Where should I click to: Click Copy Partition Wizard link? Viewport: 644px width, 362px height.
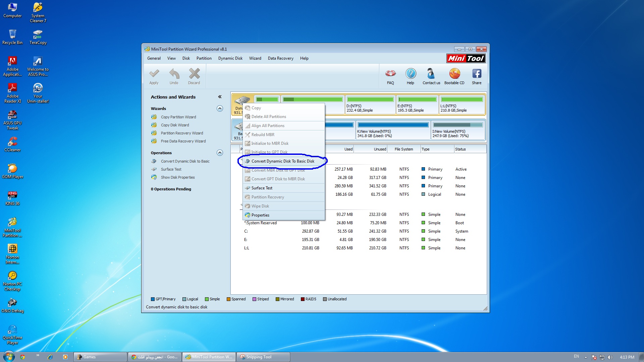click(x=178, y=116)
